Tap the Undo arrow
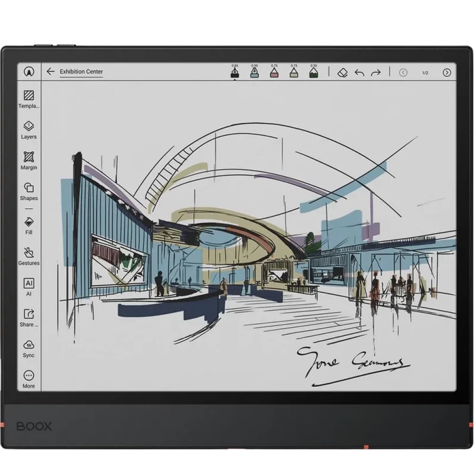Viewport: 476px width, 476px height. pyautogui.click(x=358, y=72)
